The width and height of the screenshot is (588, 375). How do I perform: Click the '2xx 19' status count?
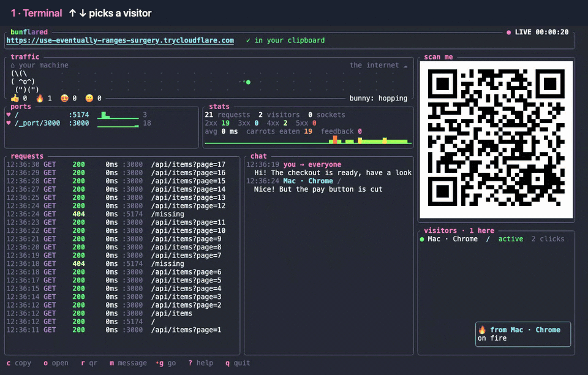coord(217,123)
